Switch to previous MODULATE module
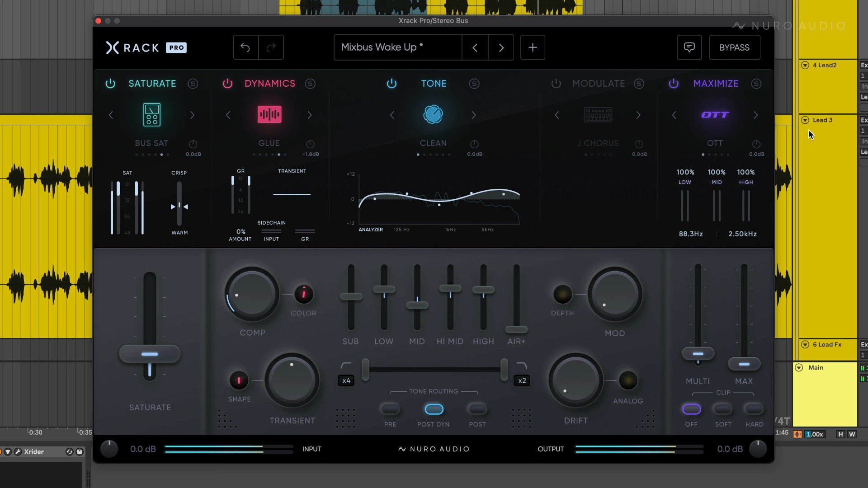This screenshot has width=868, height=488. pyautogui.click(x=557, y=115)
